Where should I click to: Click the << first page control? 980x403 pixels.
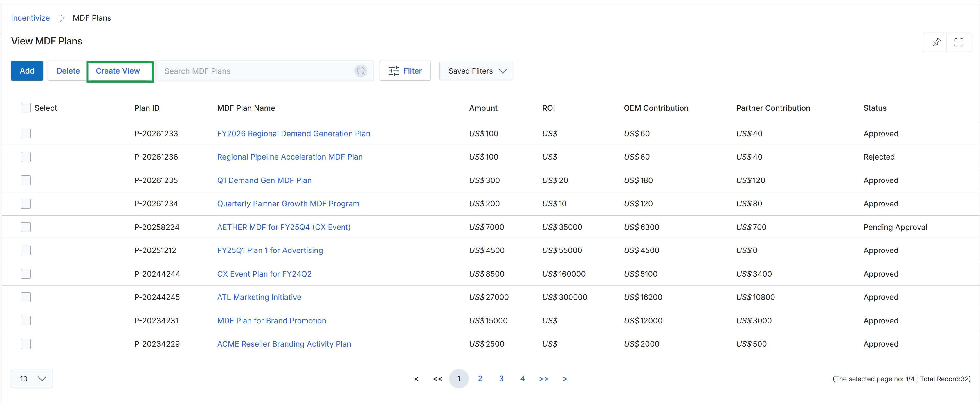tap(437, 379)
